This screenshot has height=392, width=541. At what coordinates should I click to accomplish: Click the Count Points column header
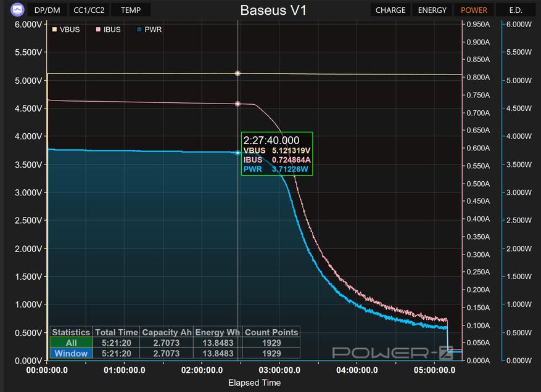point(271,332)
